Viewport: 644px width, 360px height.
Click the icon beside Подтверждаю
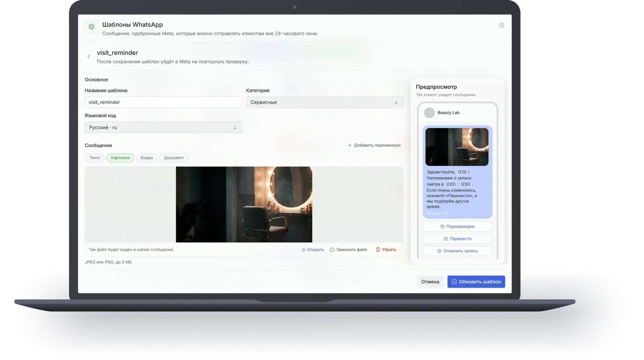pyautogui.click(x=442, y=227)
